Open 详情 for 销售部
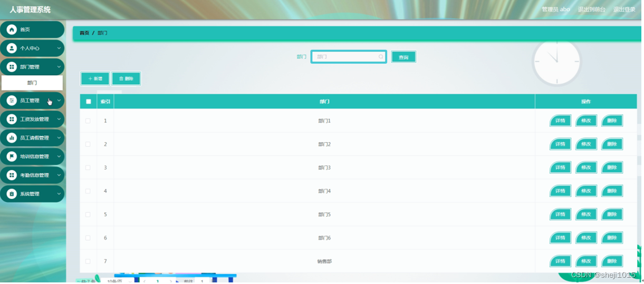The height and width of the screenshot is (284, 644). point(560,261)
